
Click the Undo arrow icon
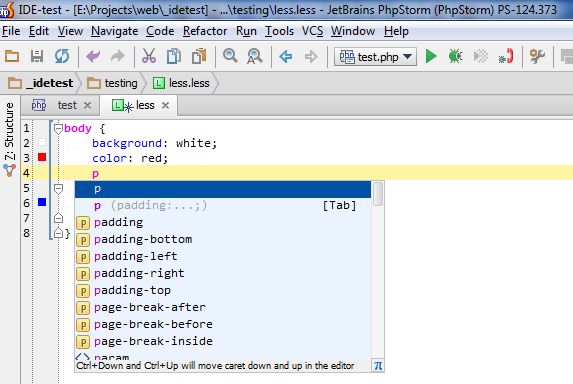coord(93,56)
